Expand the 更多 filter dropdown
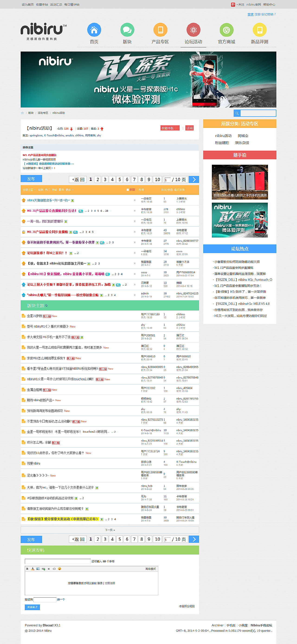The height and width of the screenshot is (644, 297). coord(69,190)
